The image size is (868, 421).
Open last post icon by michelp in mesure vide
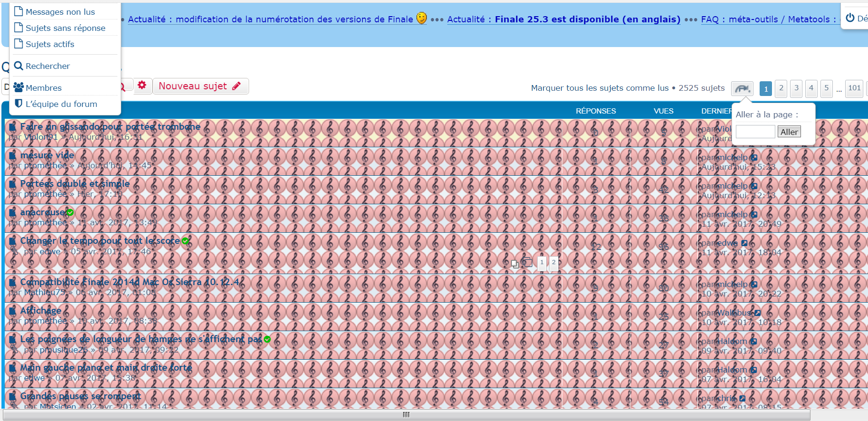coord(754,158)
